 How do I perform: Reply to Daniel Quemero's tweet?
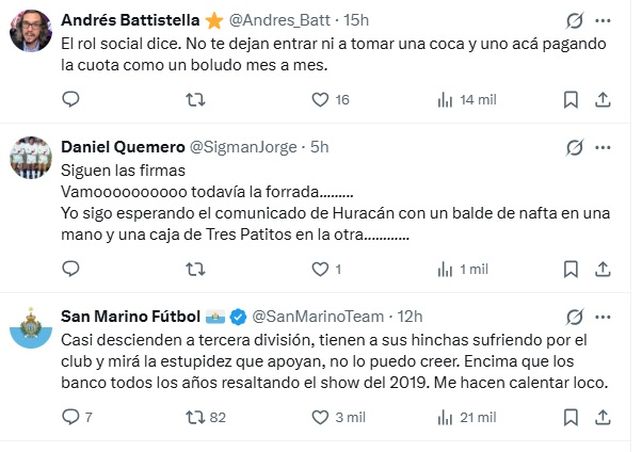point(70,269)
